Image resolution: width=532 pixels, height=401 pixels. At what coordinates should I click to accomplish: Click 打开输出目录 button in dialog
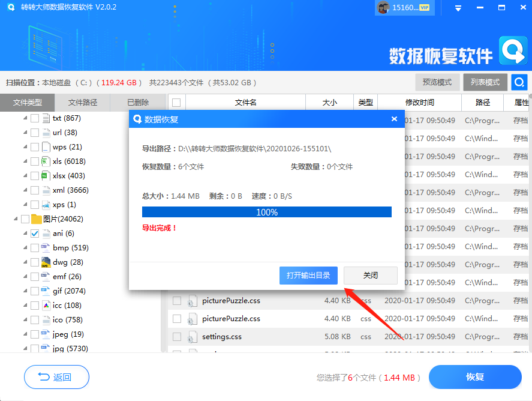coord(308,276)
